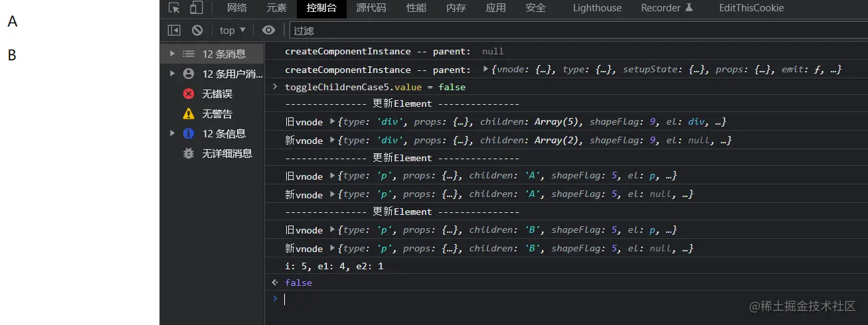Expand the 新vnode p object with children 'B'

333,248
